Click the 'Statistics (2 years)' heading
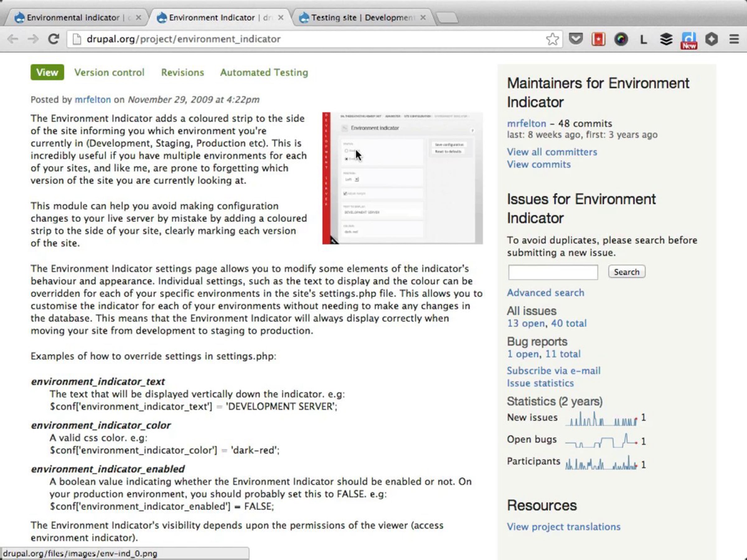The width and height of the screenshot is (747, 560). [555, 401]
